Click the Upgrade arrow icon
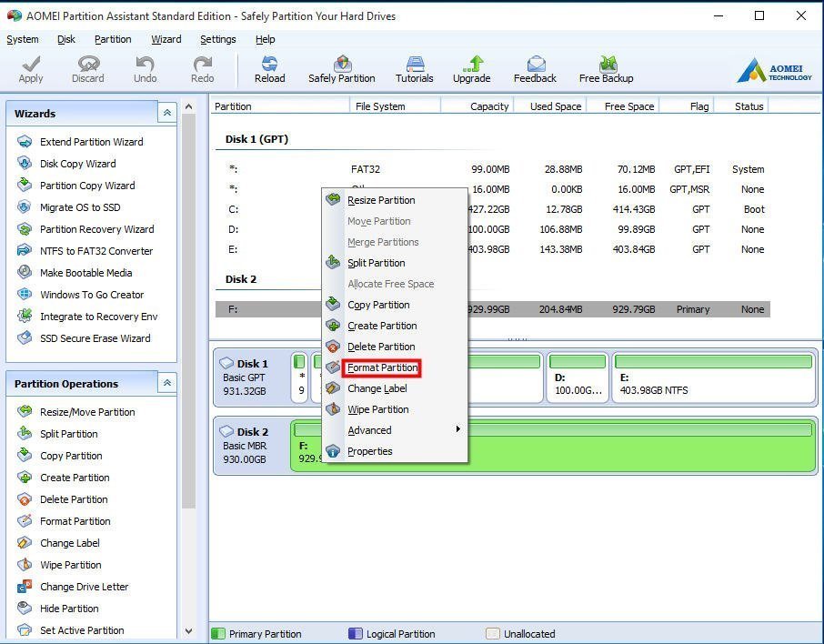 [x=472, y=65]
